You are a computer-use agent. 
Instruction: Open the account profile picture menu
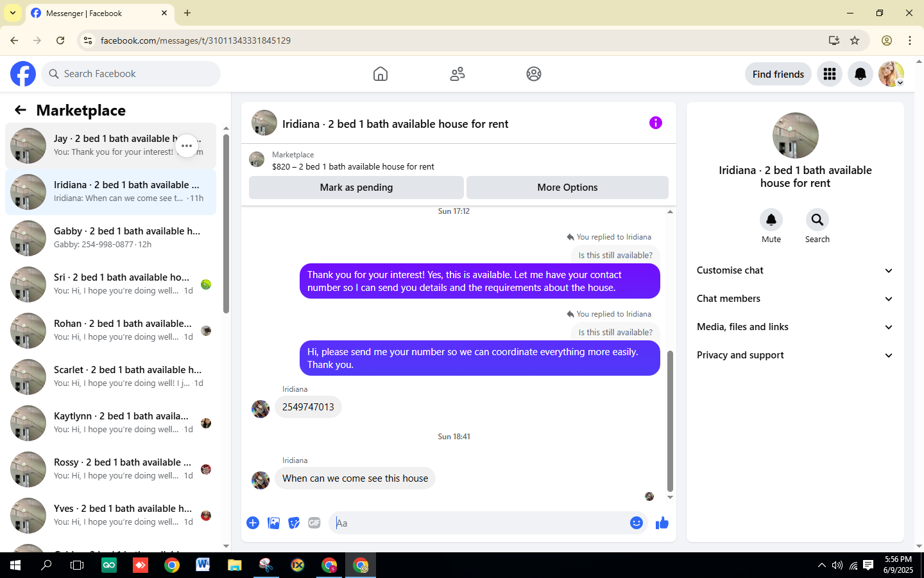click(891, 74)
